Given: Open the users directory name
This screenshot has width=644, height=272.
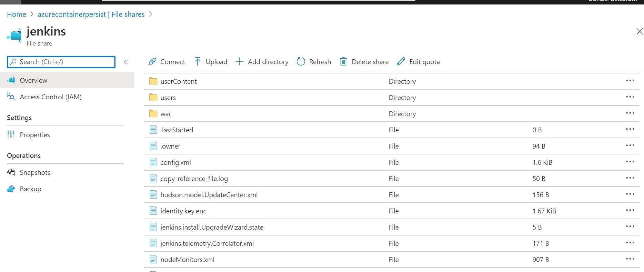Looking at the screenshot, I should click(x=168, y=98).
